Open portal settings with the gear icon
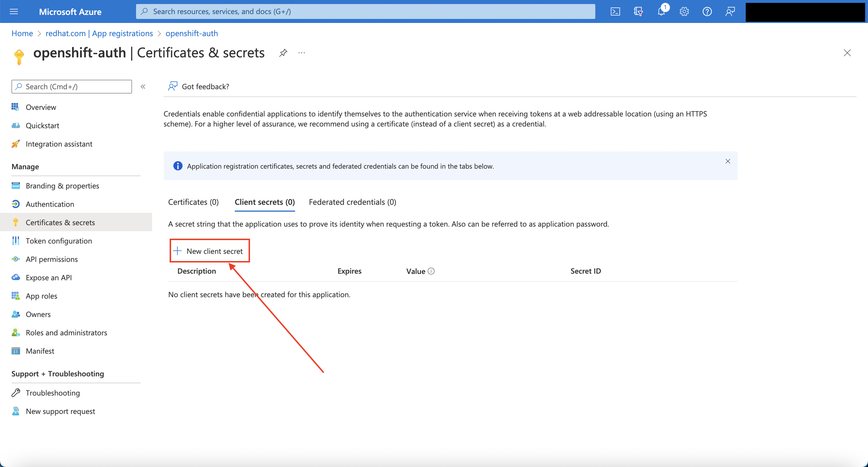868x467 pixels. click(684, 11)
